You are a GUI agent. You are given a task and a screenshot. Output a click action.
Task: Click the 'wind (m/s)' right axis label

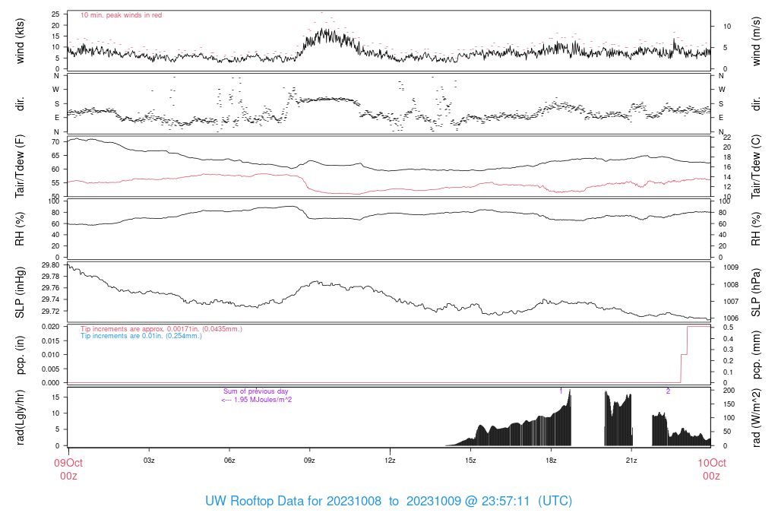click(x=757, y=41)
